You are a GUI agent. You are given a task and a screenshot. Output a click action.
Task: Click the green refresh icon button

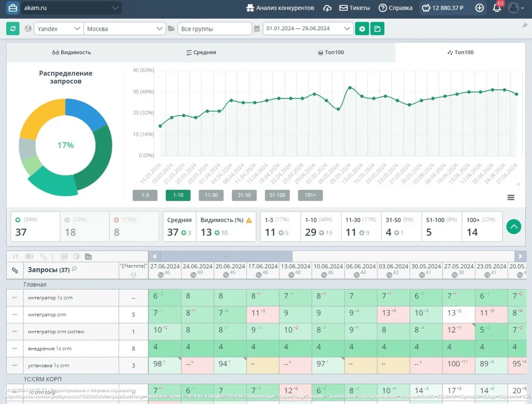pos(13,29)
